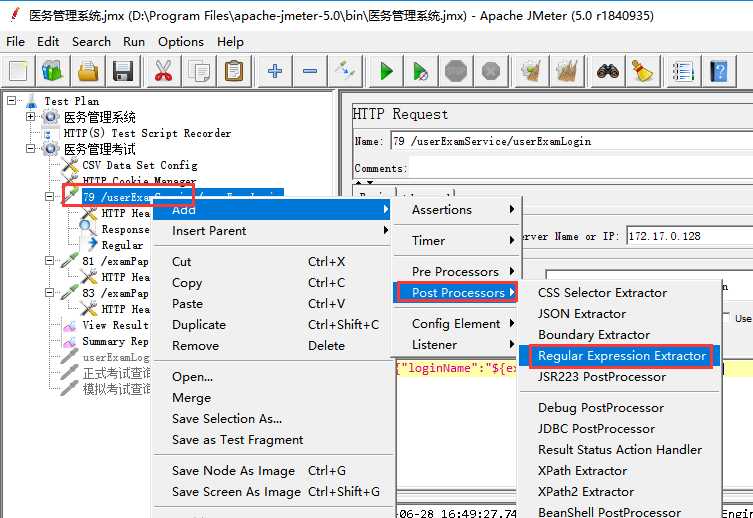This screenshot has width=753, height=518.
Task: Choose XPath Extractor
Action: pyautogui.click(x=619, y=471)
